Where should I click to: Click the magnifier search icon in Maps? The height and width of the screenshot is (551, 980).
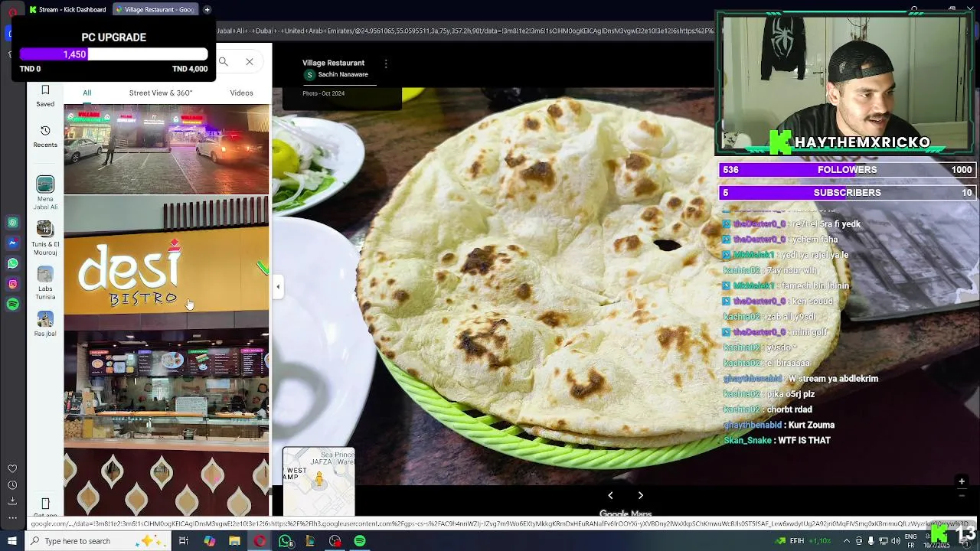pyautogui.click(x=224, y=61)
